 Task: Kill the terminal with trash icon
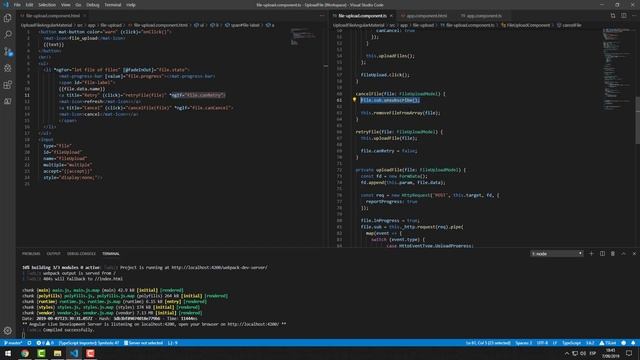coord(613,253)
